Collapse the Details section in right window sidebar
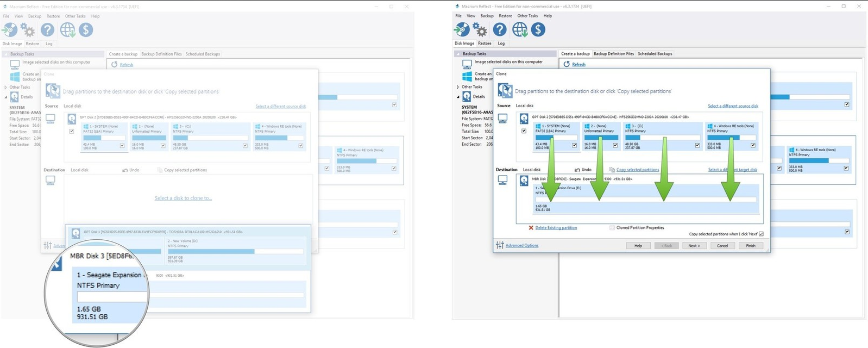Viewport: 868px width, 348px height. coord(458,97)
